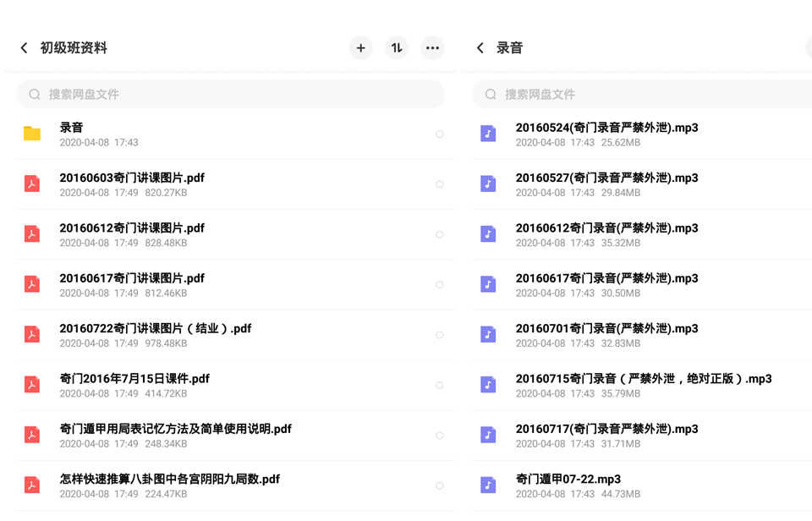The width and height of the screenshot is (812, 521).
Task: Open file 奇门遁甲07-22.mp3
Action: [568, 479]
